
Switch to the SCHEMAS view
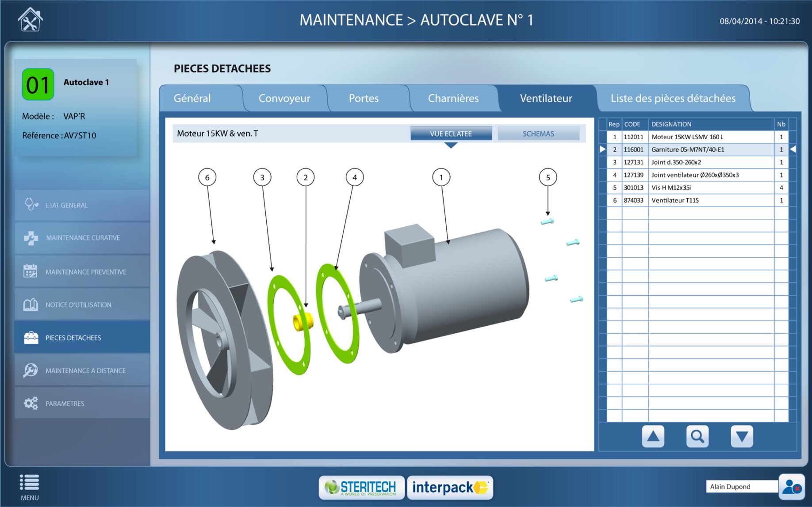coord(538,133)
